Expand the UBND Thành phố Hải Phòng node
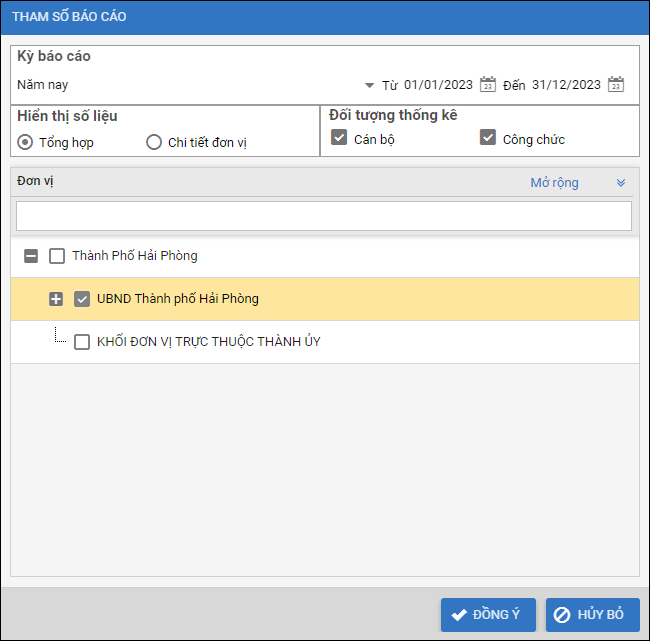This screenshot has width=650, height=641. point(56,299)
